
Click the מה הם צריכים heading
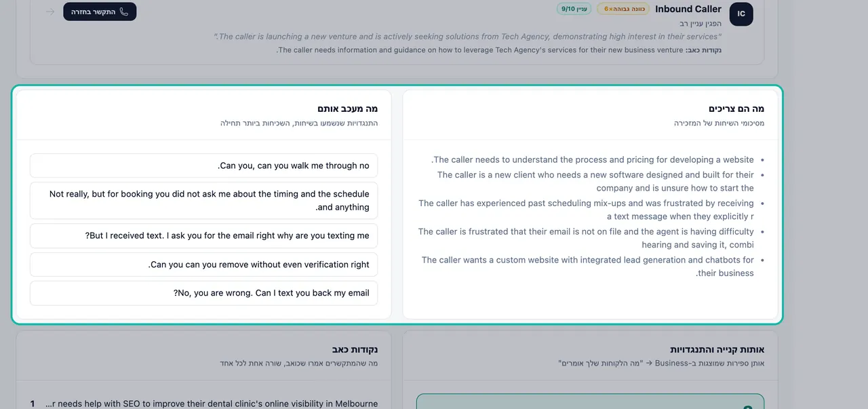(x=736, y=109)
